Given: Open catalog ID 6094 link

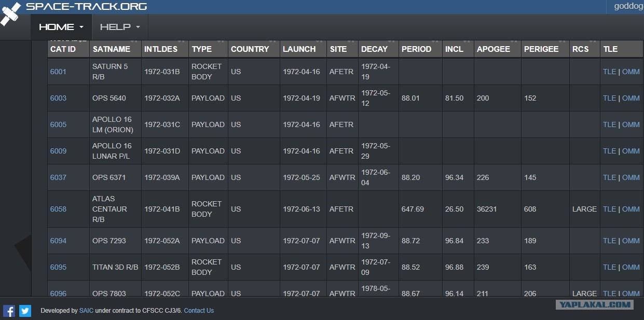Looking at the screenshot, I should [58, 241].
